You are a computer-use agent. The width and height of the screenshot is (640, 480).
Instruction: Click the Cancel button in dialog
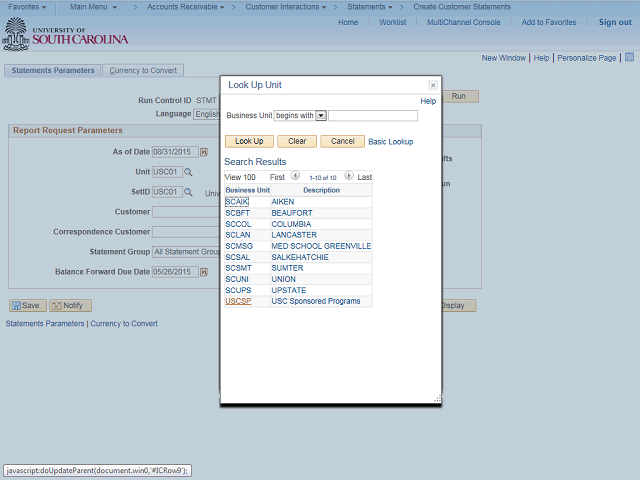[x=342, y=141]
